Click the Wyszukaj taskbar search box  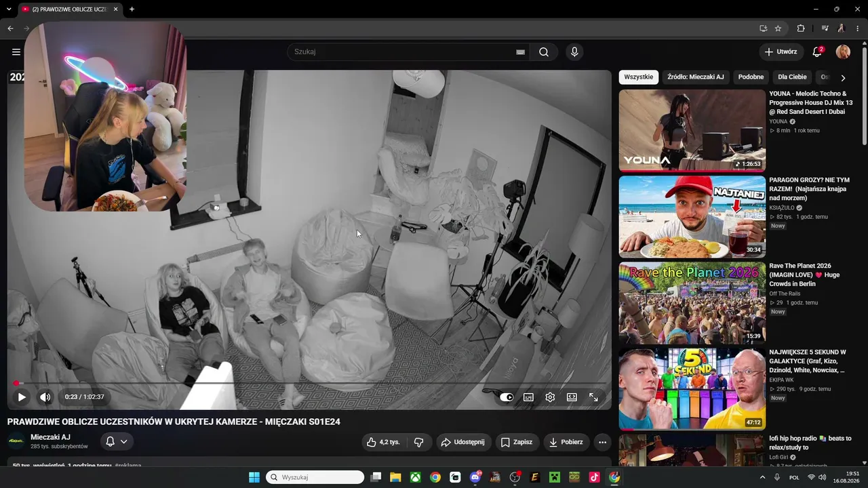(315, 477)
